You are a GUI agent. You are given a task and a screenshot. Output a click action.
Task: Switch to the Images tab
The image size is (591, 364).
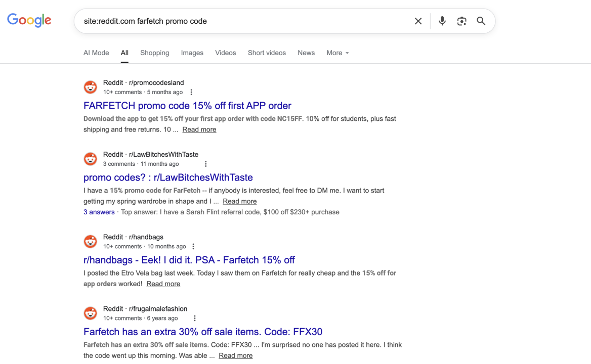[192, 53]
